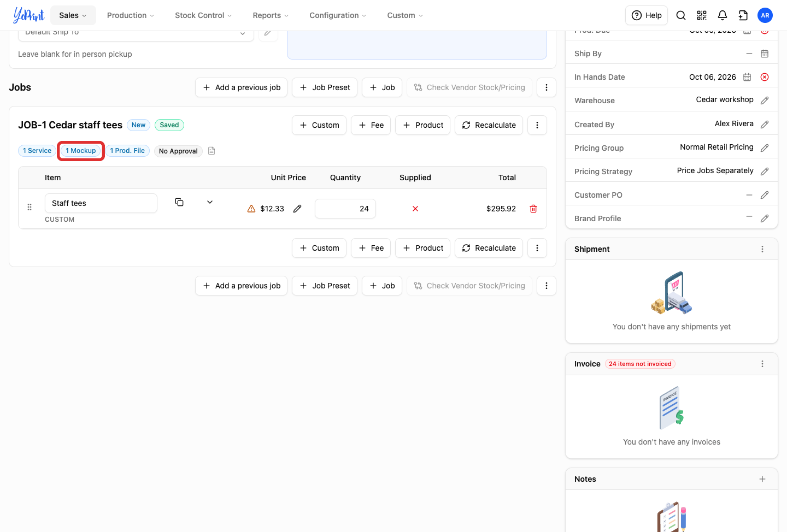
Task: Delete the Staff tees row trash icon
Action: point(533,209)
